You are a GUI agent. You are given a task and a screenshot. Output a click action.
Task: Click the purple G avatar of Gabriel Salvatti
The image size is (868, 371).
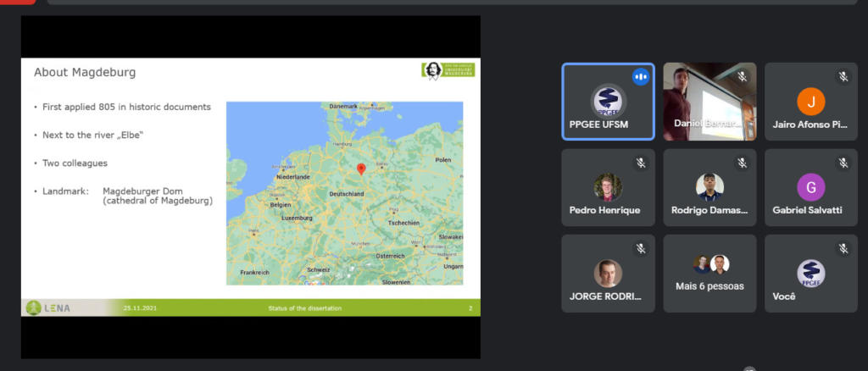(811, 186)
